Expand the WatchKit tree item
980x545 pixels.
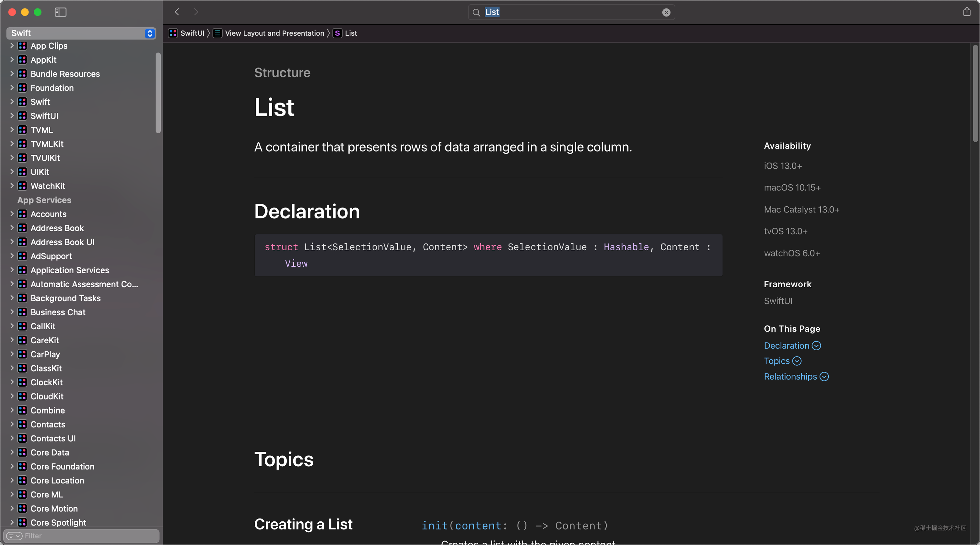point(12,186)
